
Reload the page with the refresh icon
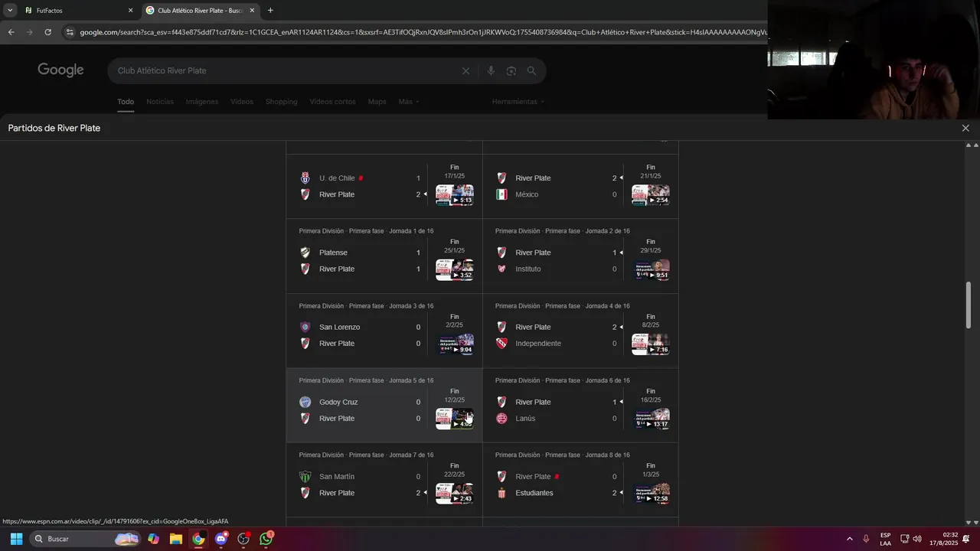pos(47,32)
